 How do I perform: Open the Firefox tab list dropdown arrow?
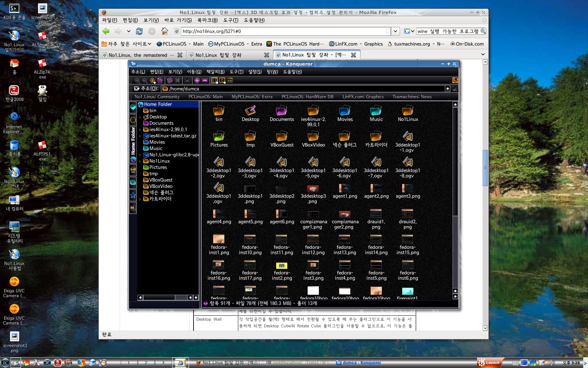[x=483, y=55]
